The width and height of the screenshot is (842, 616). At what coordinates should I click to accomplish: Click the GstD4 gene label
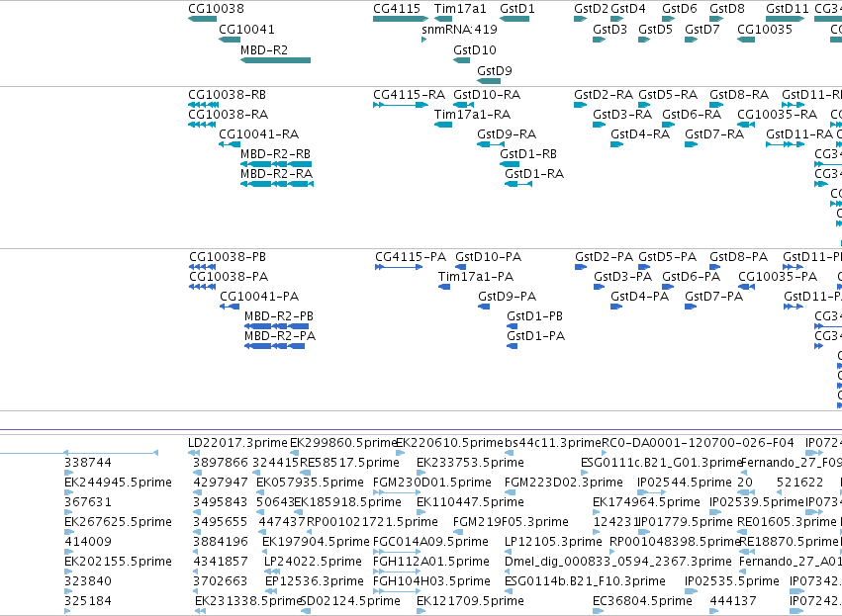coord(628,9)
